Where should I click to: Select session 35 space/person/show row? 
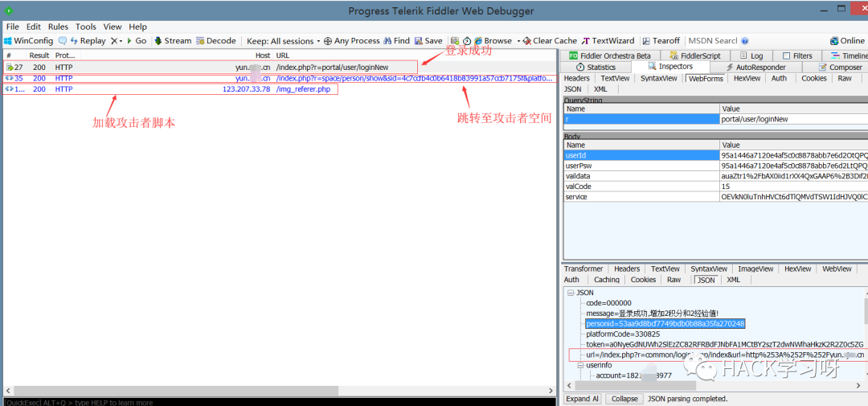point(278,78)
